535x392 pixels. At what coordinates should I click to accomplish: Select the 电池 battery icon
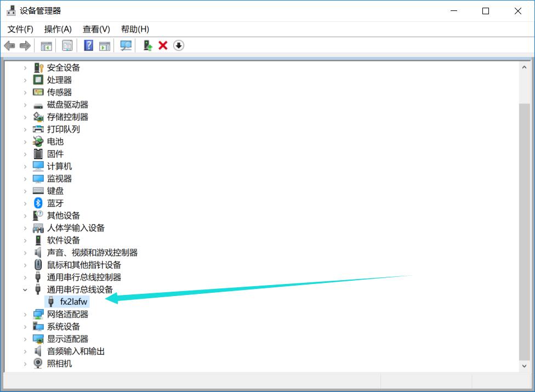[38, 141]
